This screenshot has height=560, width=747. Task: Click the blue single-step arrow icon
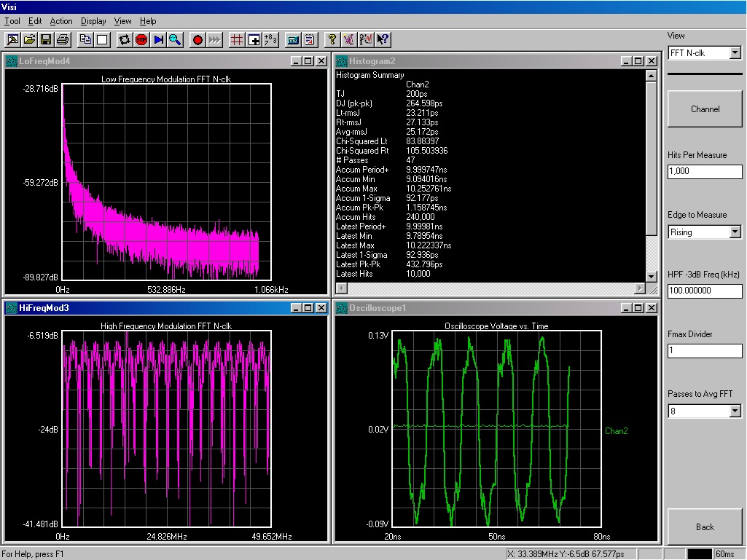pos(158,39)
